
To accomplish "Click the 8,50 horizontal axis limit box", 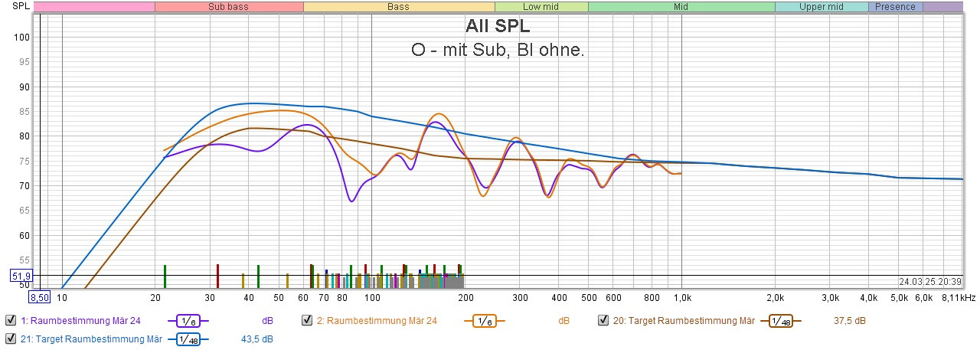I will pyautogui.click(x=40, y=297).
